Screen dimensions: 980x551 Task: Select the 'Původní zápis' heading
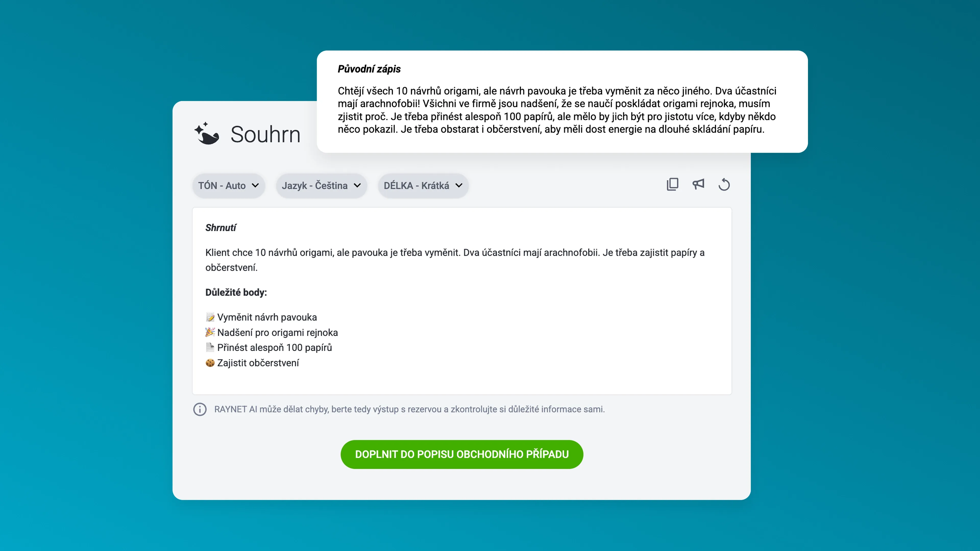coord(369,69)
